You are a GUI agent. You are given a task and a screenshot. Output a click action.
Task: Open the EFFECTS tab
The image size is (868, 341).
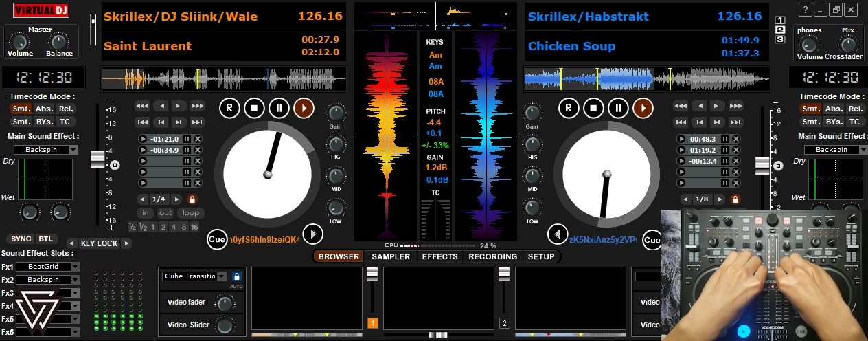(439, 256)
